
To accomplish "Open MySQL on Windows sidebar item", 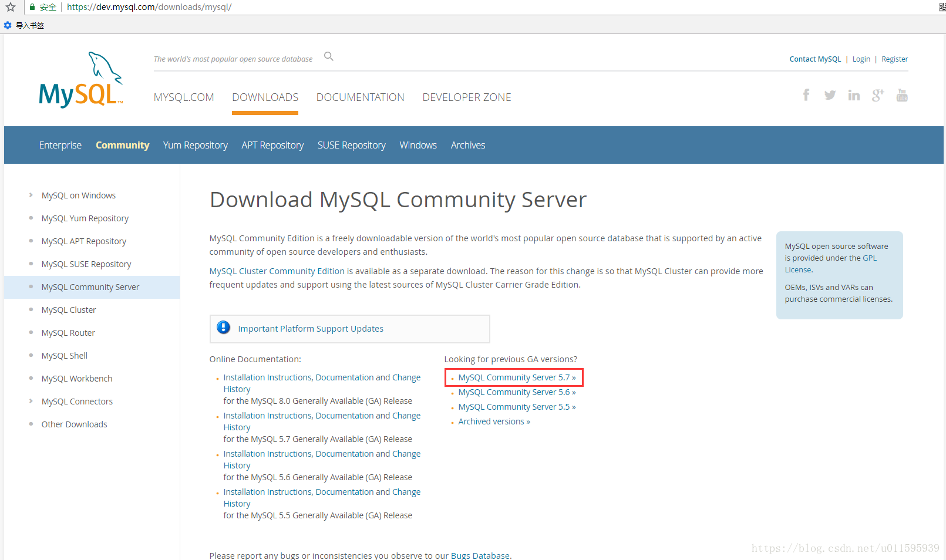I will (79, 195).
